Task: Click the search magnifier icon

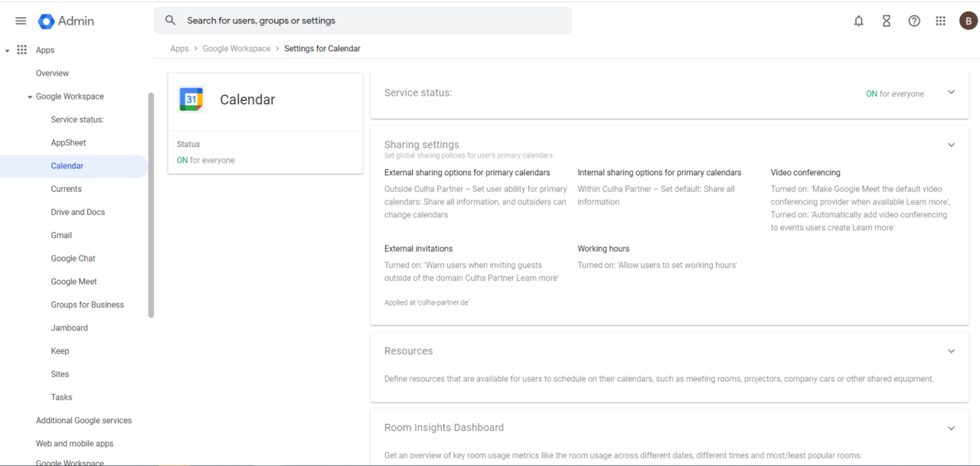Action: [170, 20]
